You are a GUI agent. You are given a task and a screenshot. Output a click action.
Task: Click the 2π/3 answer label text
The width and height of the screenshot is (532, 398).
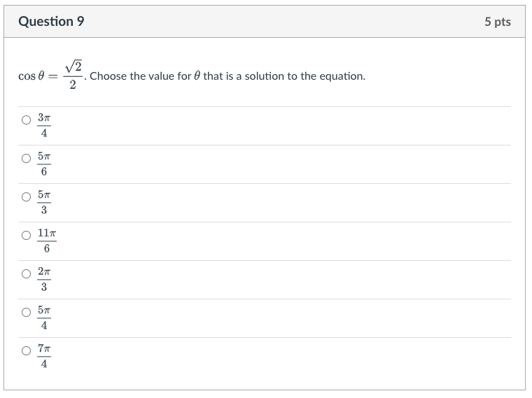point(44,279)
